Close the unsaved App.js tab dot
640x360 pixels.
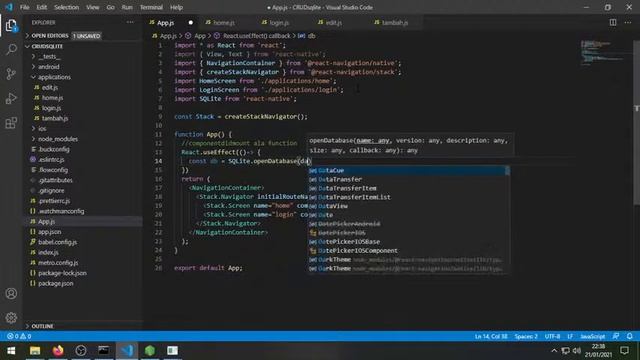pos(191,22)
